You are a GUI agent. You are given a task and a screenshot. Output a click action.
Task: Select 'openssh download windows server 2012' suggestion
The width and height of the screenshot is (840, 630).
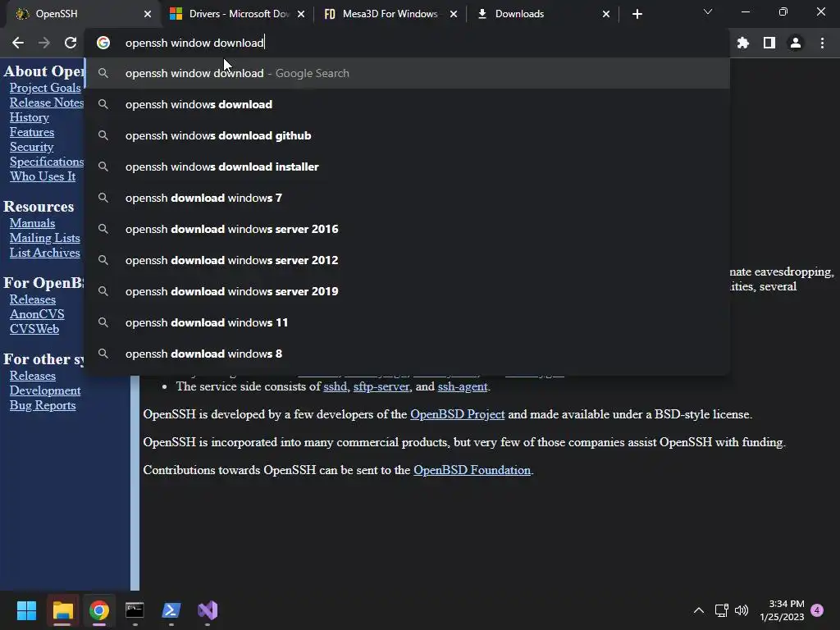coord(409,260)
